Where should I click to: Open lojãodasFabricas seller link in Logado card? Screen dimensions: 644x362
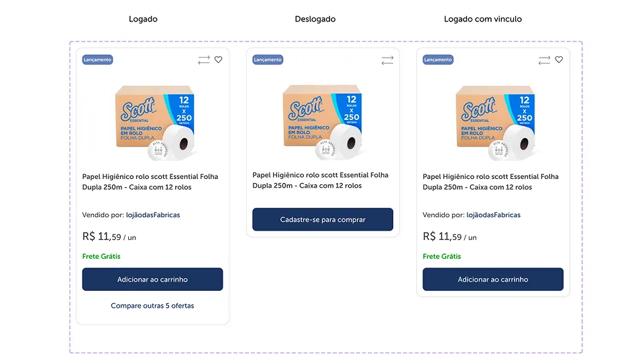click(x=153, y=215)
